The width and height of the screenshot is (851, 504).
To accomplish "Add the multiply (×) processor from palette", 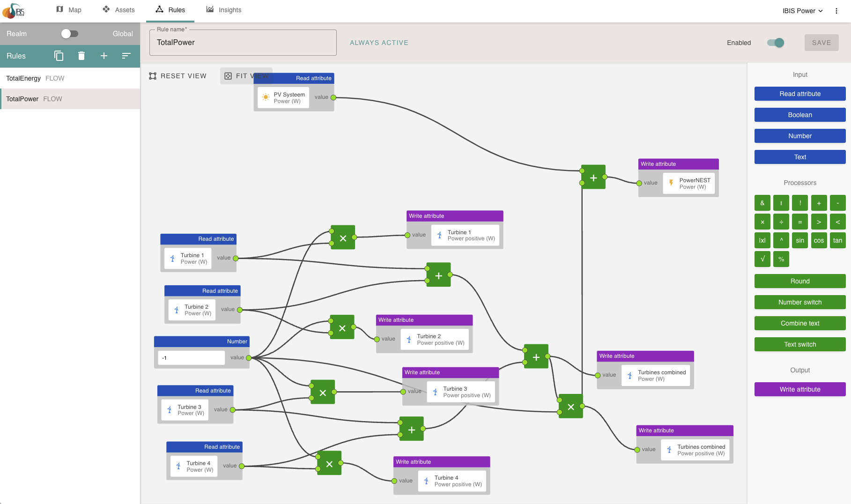I will [762, 222].
